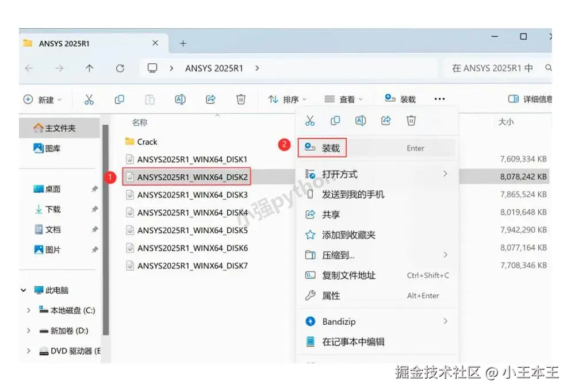
Task: Open the 查看 (View) dropdown
Action: click(x=343, y=99)
